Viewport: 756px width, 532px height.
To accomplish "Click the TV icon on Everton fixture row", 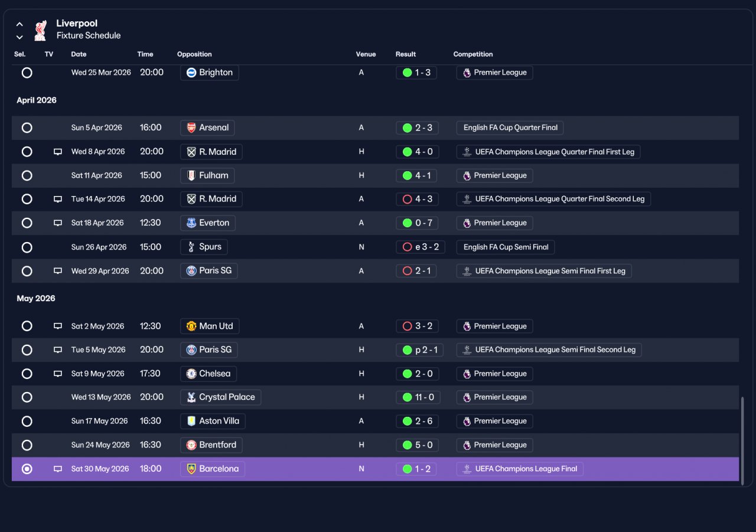I will point(58,223).
